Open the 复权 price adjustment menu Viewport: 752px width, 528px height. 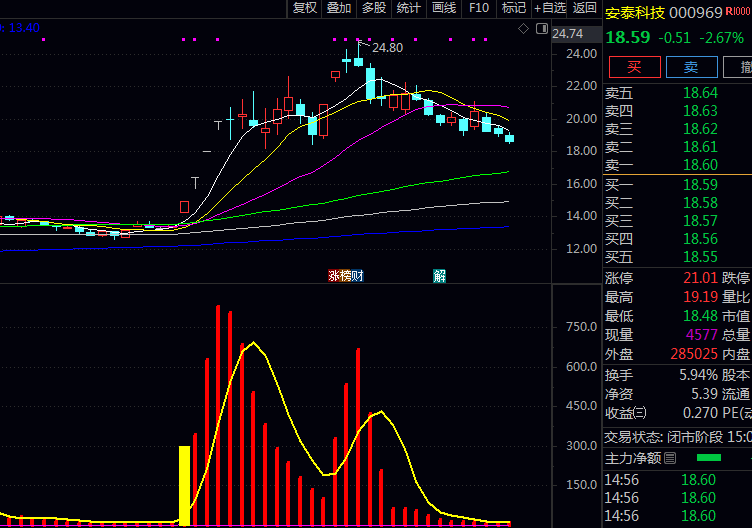pos(304,8)
